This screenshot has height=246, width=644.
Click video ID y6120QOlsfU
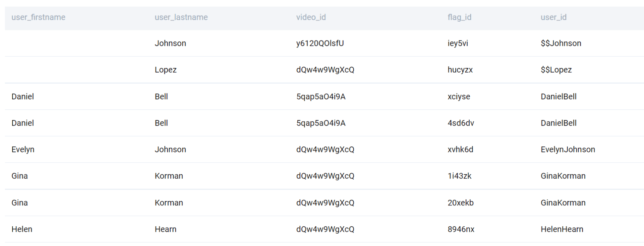click(320, 43)
